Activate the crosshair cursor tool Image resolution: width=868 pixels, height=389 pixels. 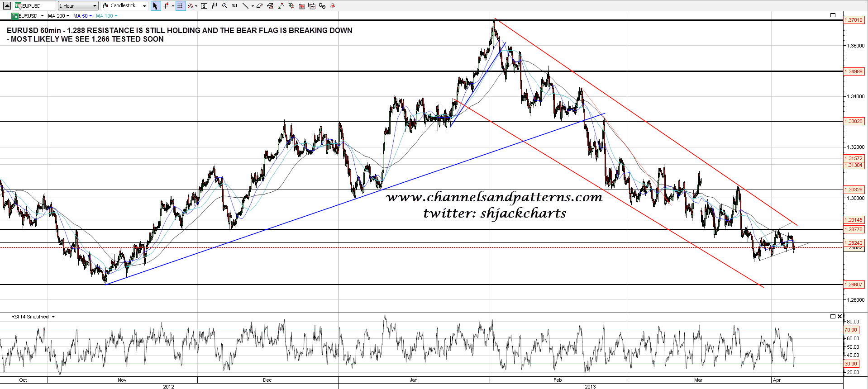pos(166,6)
